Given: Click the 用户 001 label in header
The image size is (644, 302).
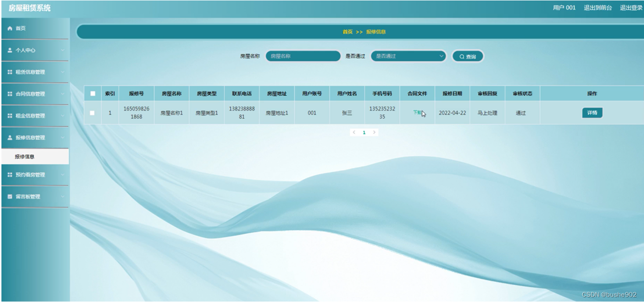Looking at the screenshot, I should click(x=564, y=8).
